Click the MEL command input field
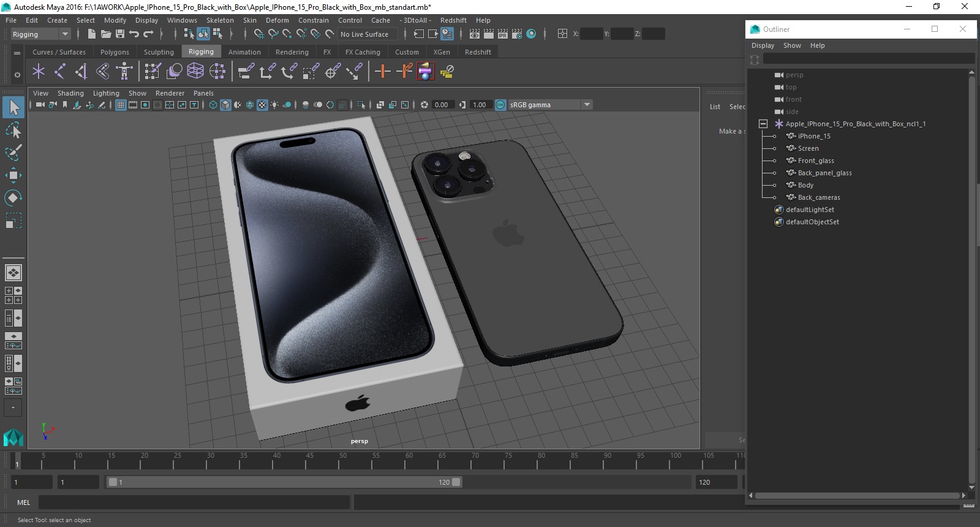This screenshot has width=980, height=527. (x=194, y=502)
